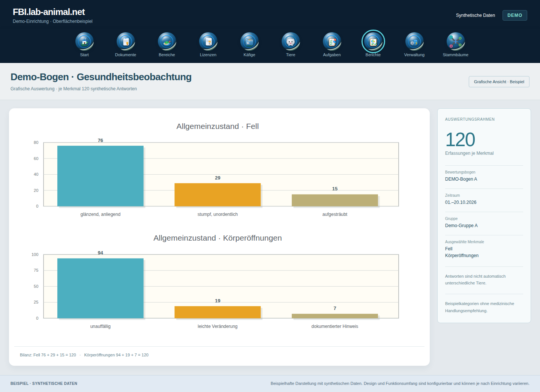Image resolution: width=540 pixels, height=392 pixels.
Task: Click the FBI.lab-animal.net logo title
Action: [x=49, y=12]
